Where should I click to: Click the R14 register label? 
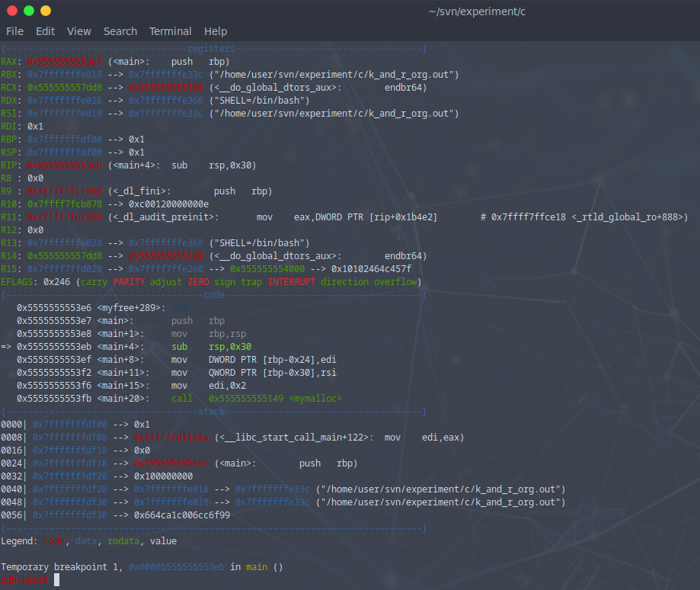pyautogui.click(x=9, y=256)
